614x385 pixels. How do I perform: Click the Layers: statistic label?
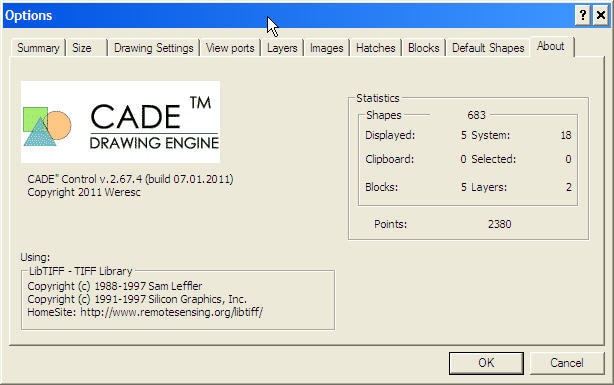pyautogui.click(x=489, y=187)
